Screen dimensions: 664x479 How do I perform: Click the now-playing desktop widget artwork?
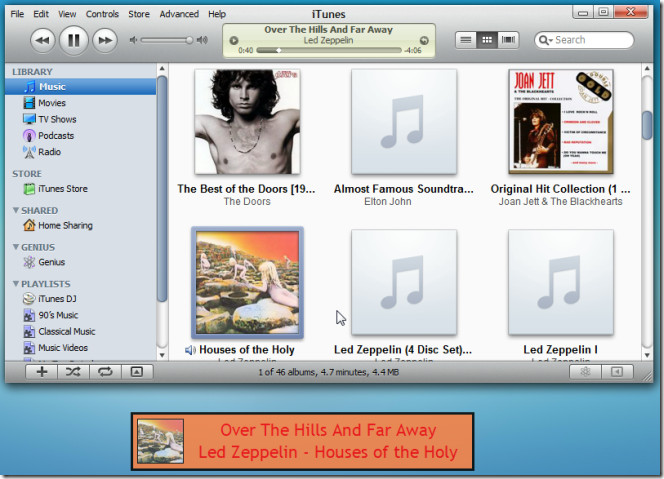(160, 441)
